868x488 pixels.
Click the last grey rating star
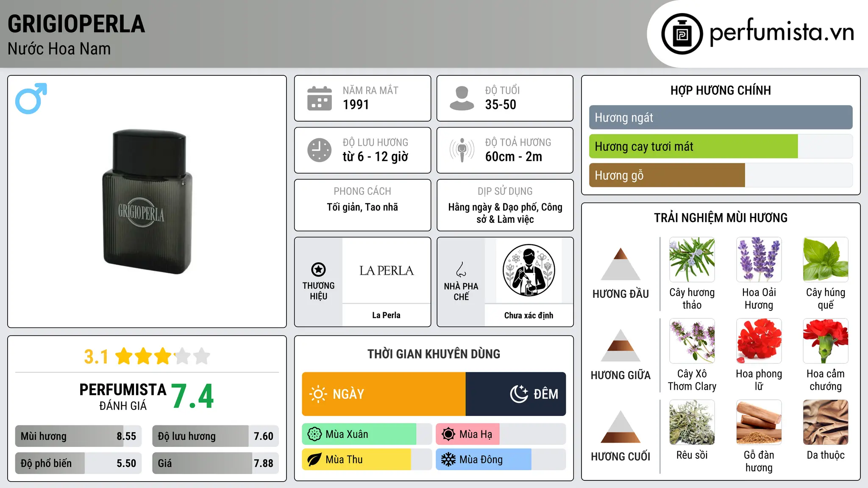[202, 356]
